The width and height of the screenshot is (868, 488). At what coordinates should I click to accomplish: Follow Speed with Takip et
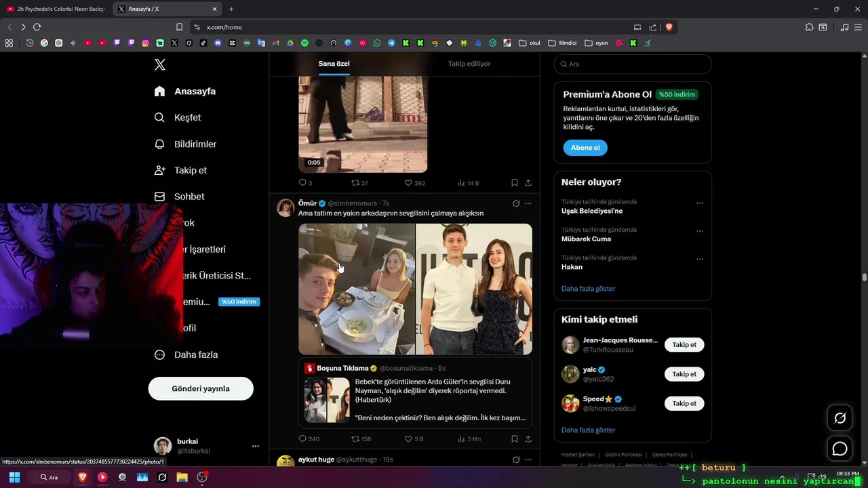click(684, 403)
